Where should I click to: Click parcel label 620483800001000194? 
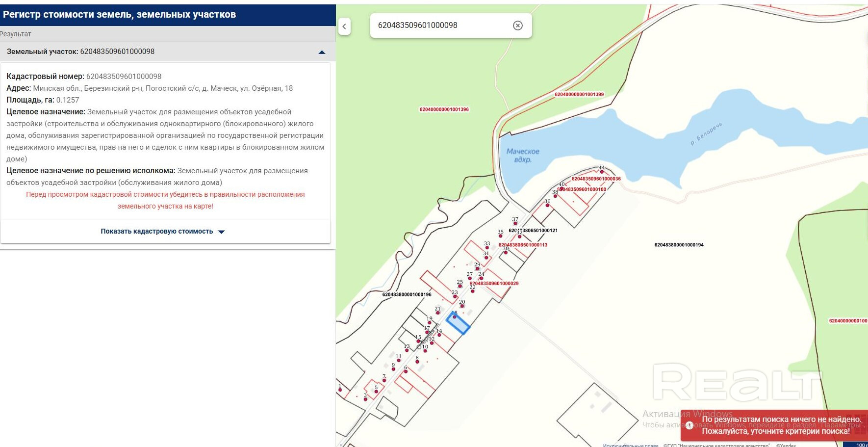[x=679, y=245]
